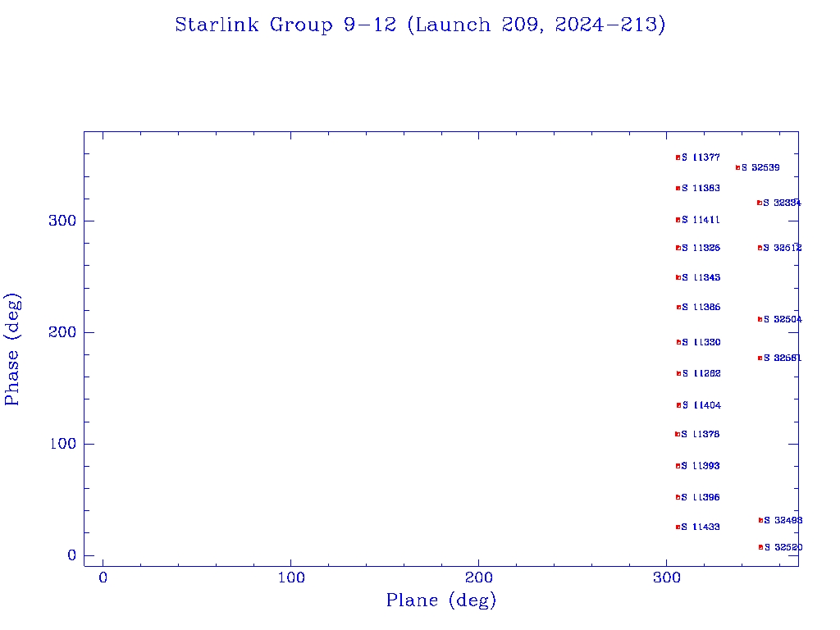Image resolution: width=840 pixels, height=630 pixels.
Task: Click the '200' tick label on Phase axis
Action: click(62, 332)
